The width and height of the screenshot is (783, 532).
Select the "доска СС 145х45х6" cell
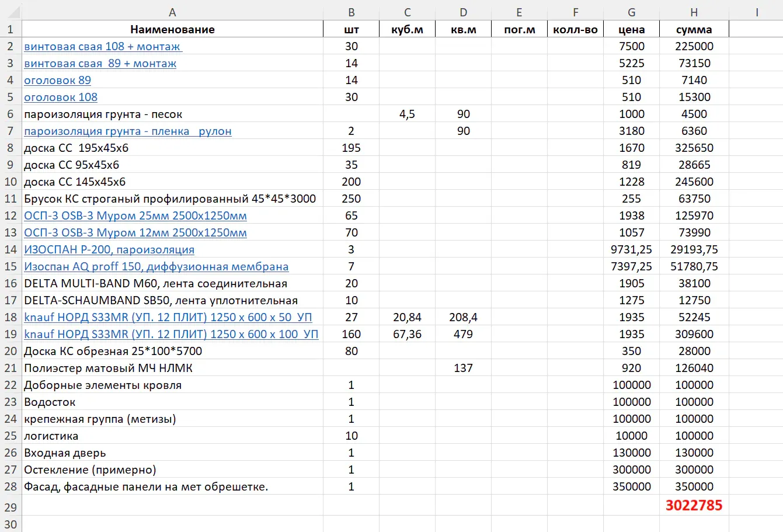click(x=172, y=182)
